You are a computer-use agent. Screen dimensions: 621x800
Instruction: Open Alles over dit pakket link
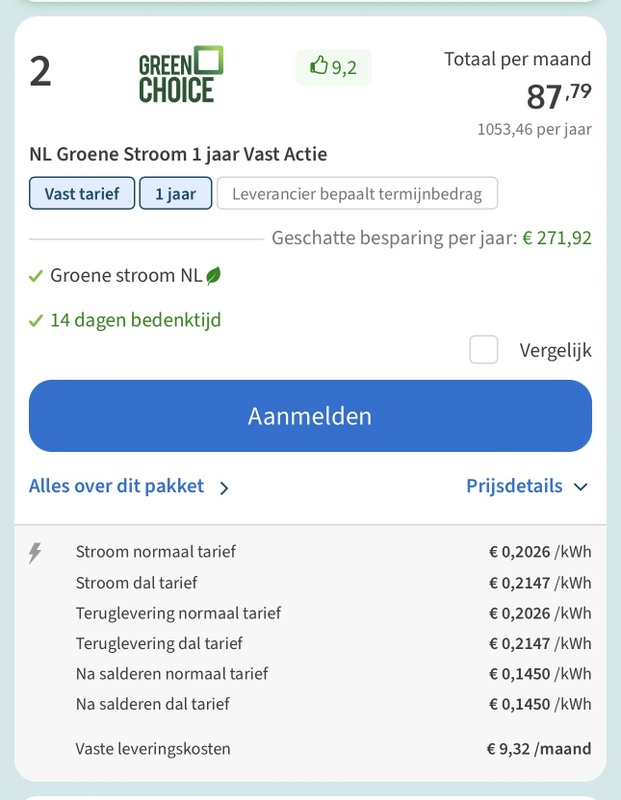(x=116, y=486)
